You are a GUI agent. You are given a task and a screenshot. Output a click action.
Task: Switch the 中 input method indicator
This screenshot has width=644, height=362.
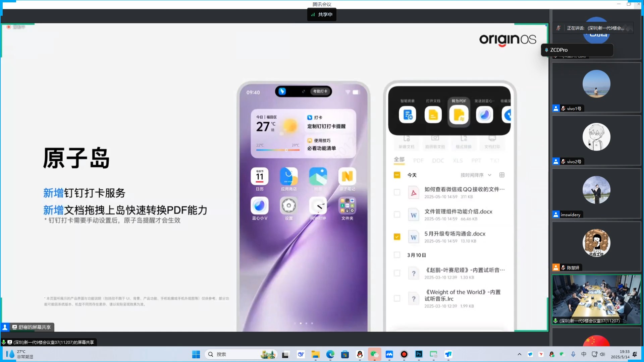(x=584, y=354)
